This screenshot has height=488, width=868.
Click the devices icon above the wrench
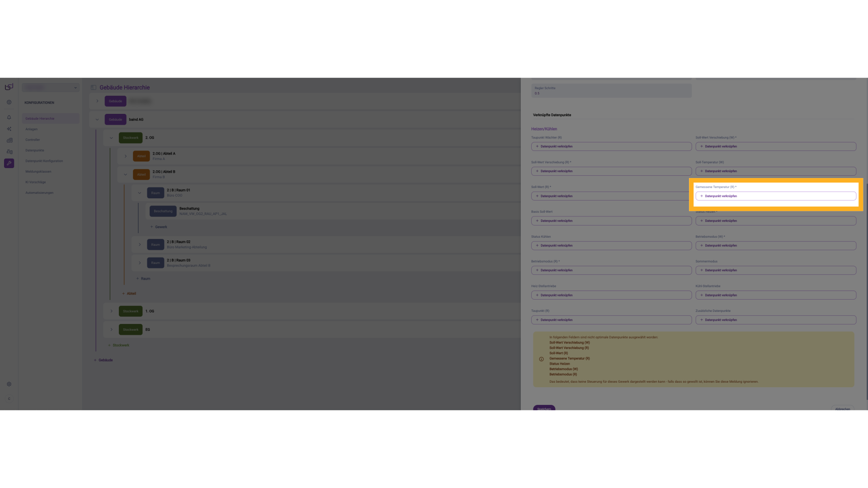coord(9,152)
